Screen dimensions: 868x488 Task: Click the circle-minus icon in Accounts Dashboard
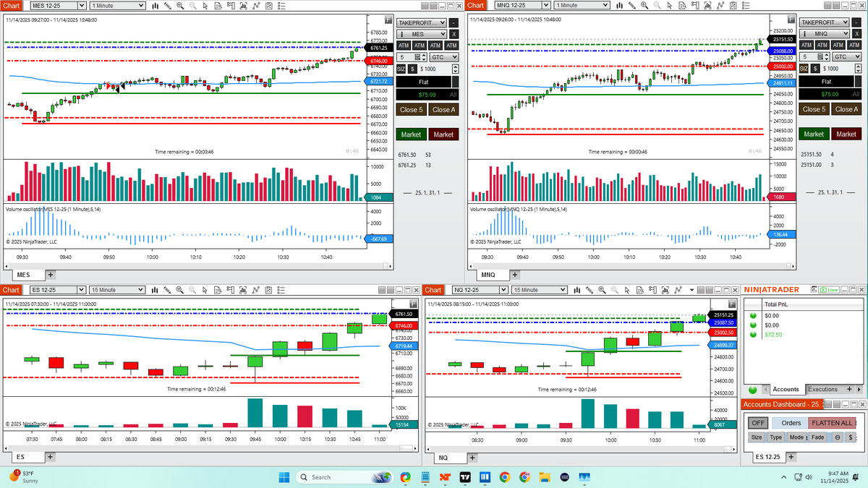tap(838, 437)
